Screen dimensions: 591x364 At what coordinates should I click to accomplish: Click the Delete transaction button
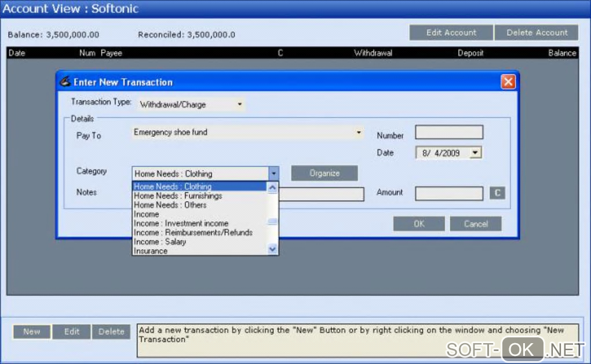coord(111,332)
